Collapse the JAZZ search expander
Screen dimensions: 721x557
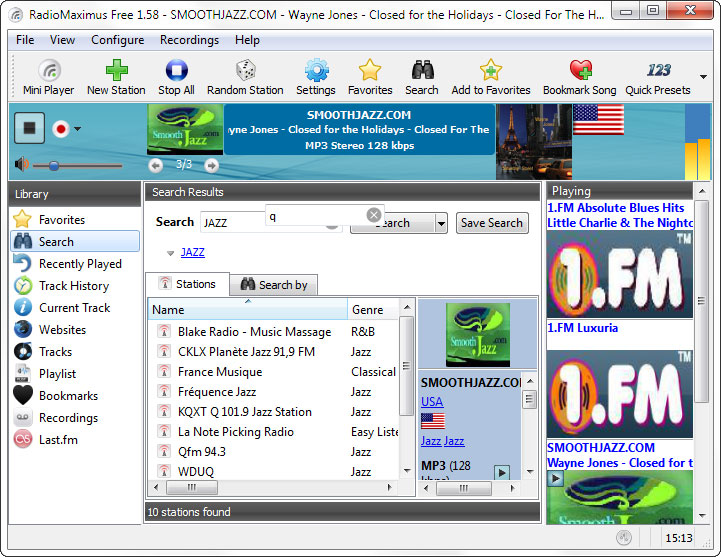[x=171, y=253]
